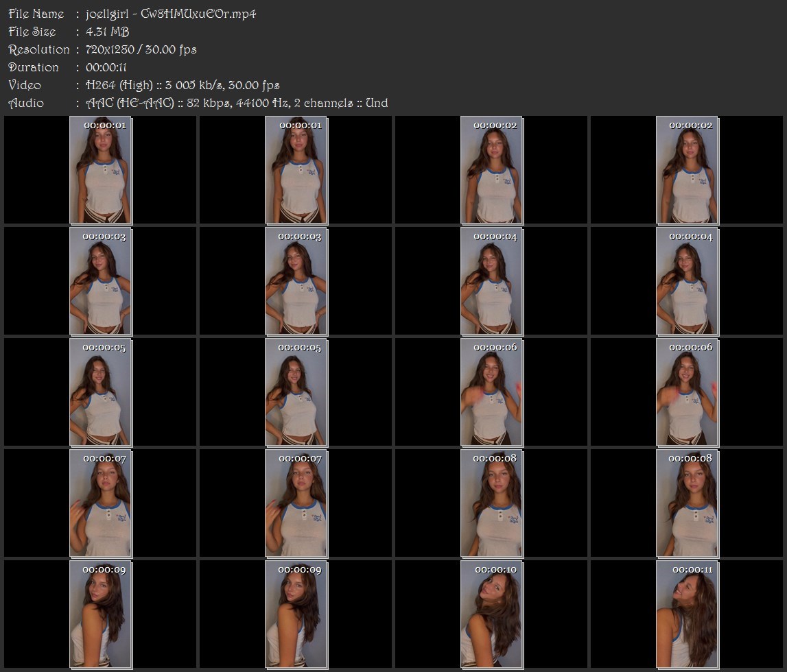Open the second thumbnail stamped 00:00:07

[x=296, y=503]
